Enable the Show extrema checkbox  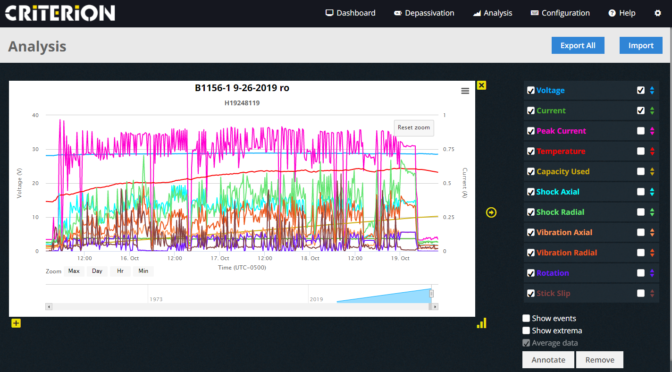(526, 330)
